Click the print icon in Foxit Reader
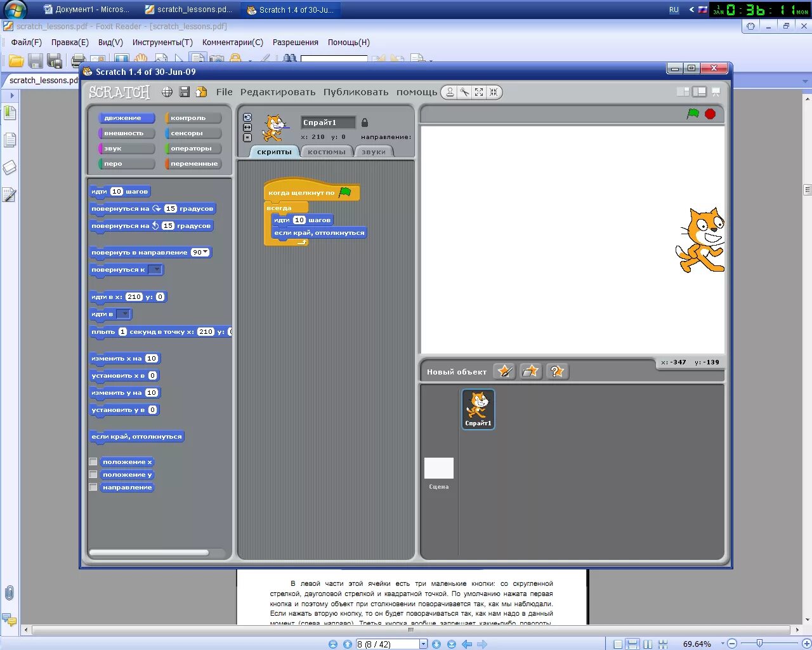 (x=78, y=61)
